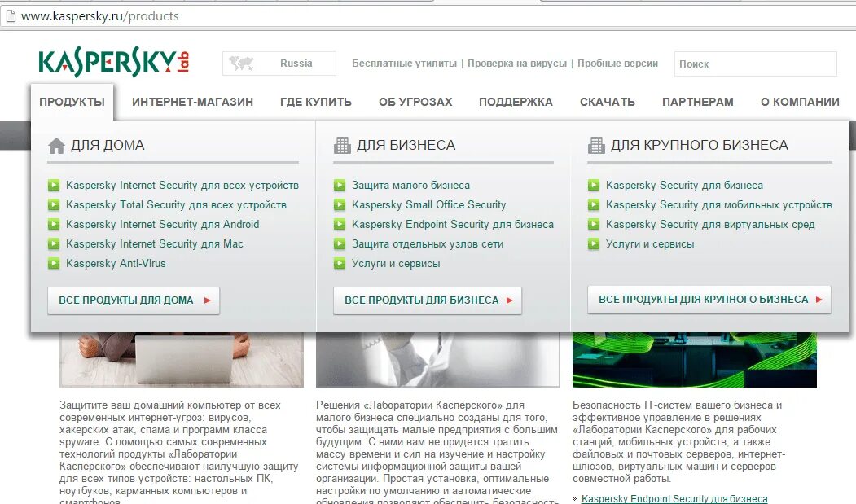Open Kaspersky Endpoint Security для бизнеса menu link
The image size is (856, 504).
(x=453, y=225)
